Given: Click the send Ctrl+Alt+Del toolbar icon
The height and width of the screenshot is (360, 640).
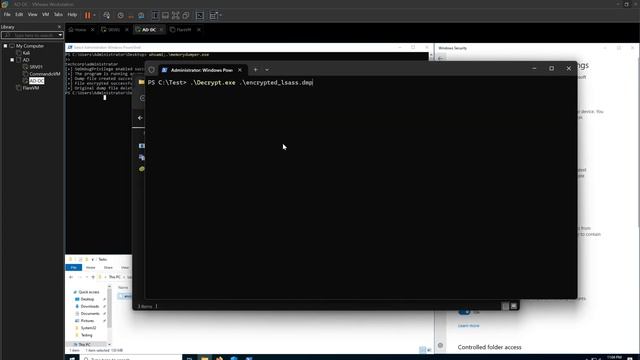Looking at the screenshot, I should click(x=107, y=16).
